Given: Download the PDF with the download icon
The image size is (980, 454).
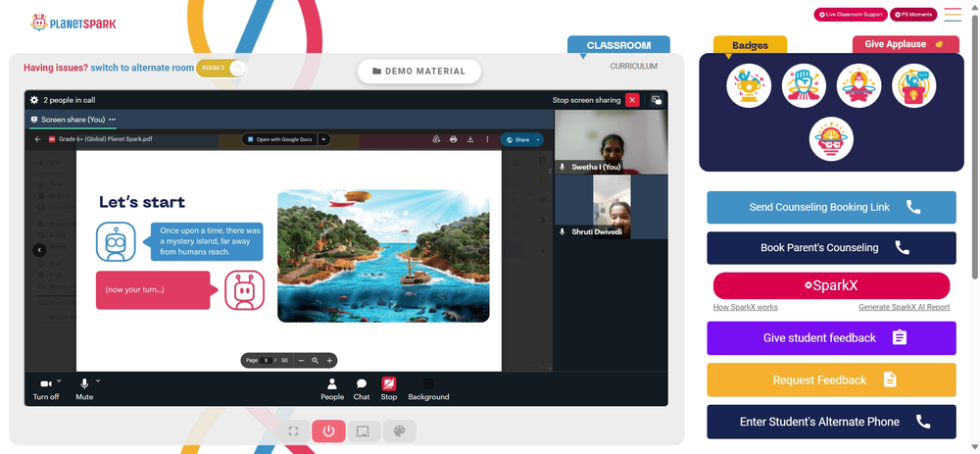Looking at the screenshot, I should click(x=470, y=139).
